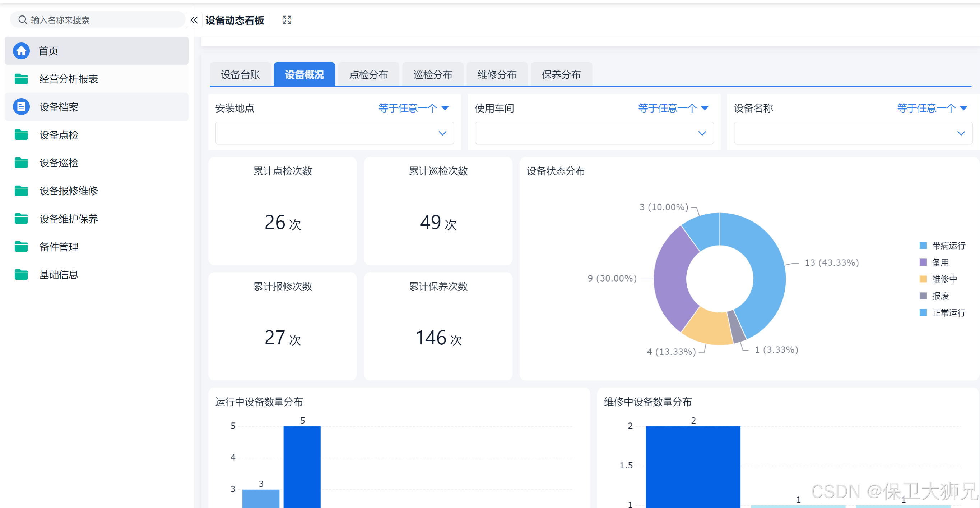
Task: Click the 设备档案 document icon
Action: pos(21,107)
